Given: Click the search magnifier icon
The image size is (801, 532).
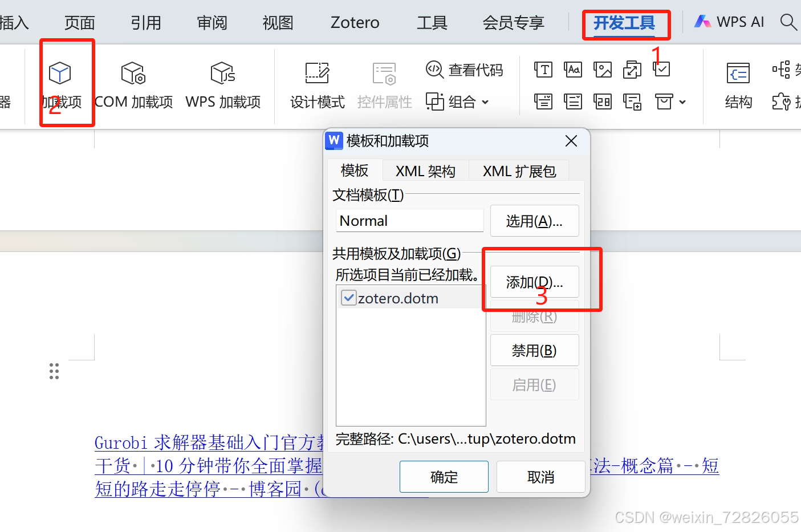Looking at the screenshot, I should (x=788, y=22).
